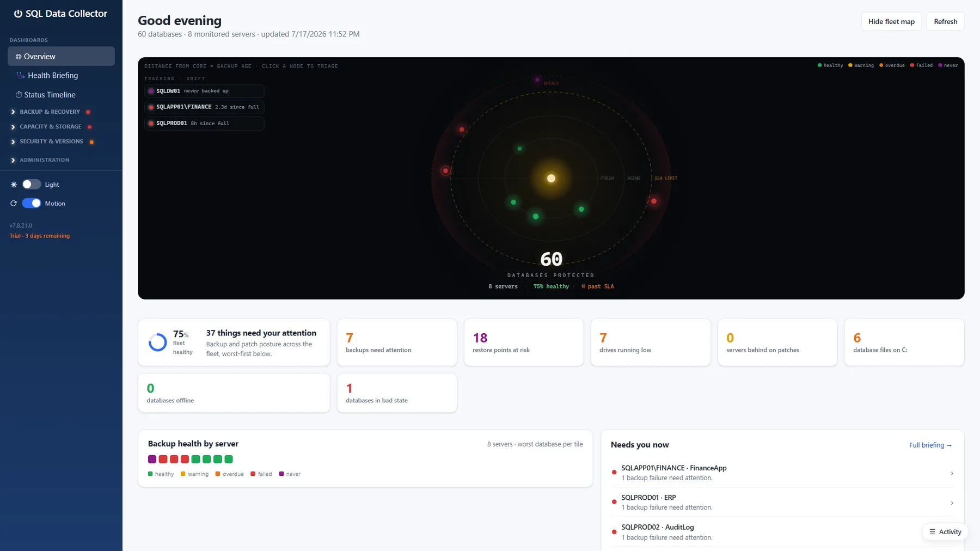
Task: Open the 7 backups need attention card
Action: click(397, 342)
